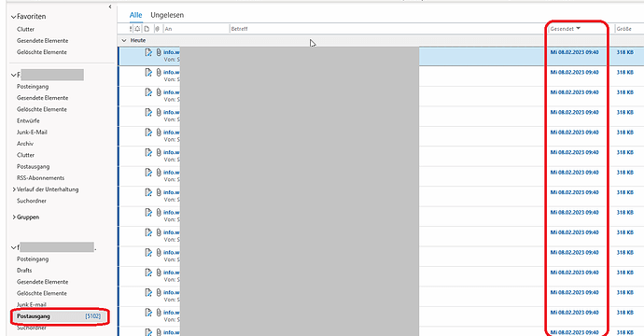This screenshot has width=644, height=336.
Task: Open the Entwürfe folder
Action: tap(28, 120)
